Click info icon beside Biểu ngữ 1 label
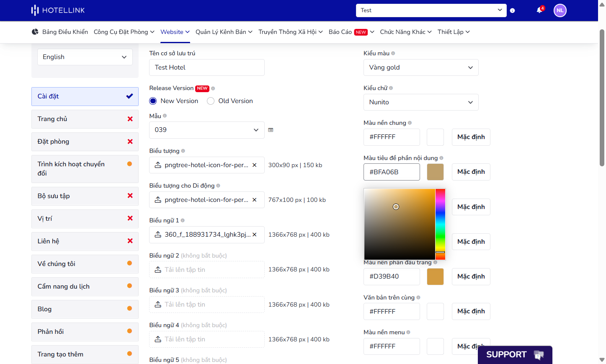The height and width of the screenshot is (364, 606). click(x=183, y=220)
